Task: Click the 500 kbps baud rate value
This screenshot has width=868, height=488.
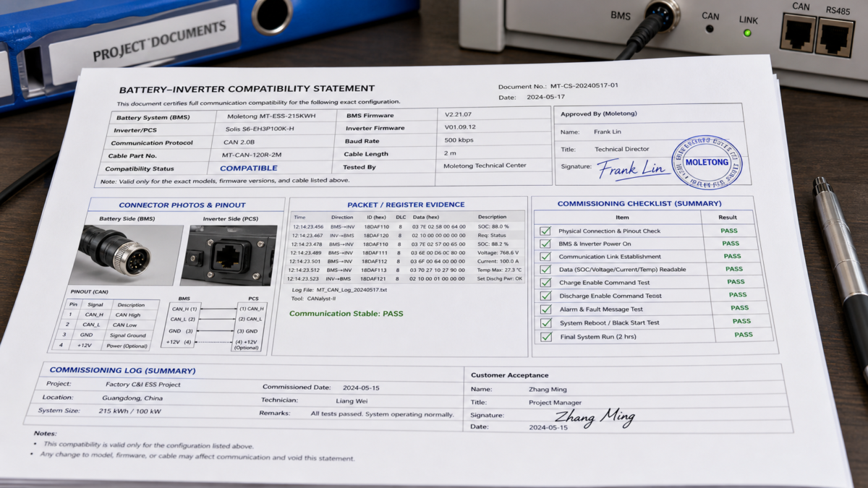Action: [x=459, y=140]
